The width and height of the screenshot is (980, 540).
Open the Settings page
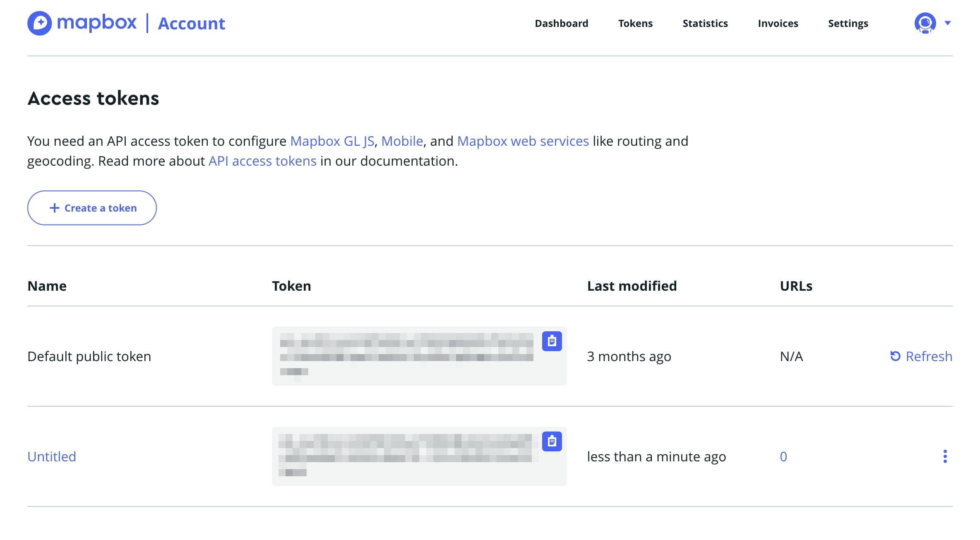coord(848,24)
